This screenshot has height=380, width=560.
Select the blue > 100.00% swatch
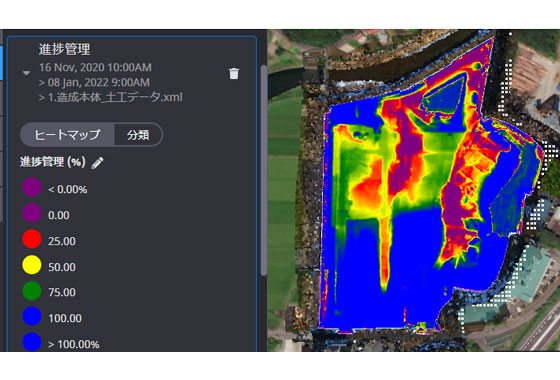[x=32, y=342]
